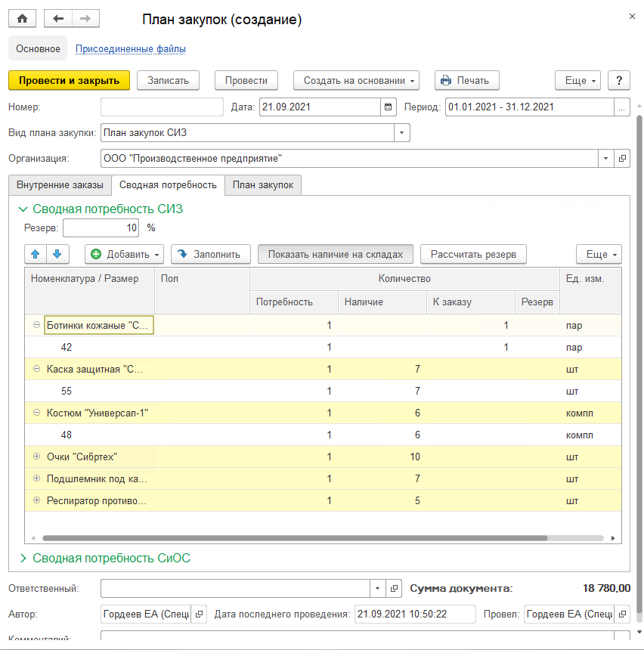Image resolution: width=644 pixels, height=650 pixels.
Task: Switch to the Внутренние заказы tab
Action: (60, 185)
